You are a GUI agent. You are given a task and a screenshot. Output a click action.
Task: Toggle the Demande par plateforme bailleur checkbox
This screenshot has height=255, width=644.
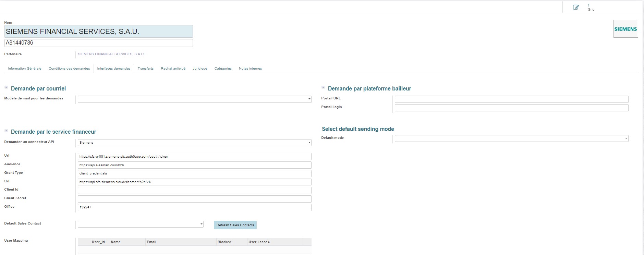(323, 88)
